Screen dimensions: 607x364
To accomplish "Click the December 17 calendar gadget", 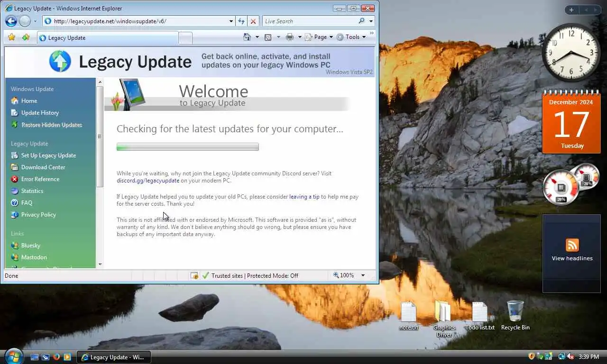I will (x=571, y=122).
